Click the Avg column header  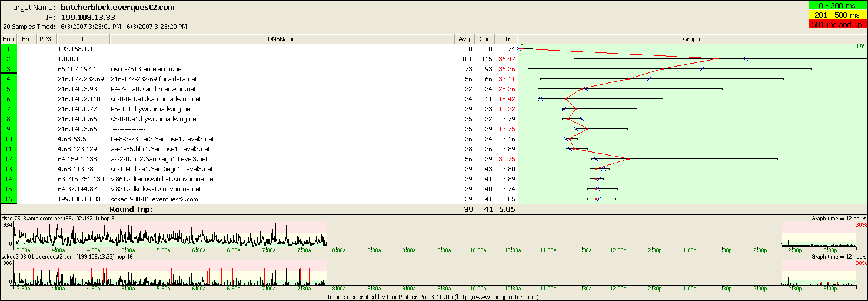pos(464,39)
